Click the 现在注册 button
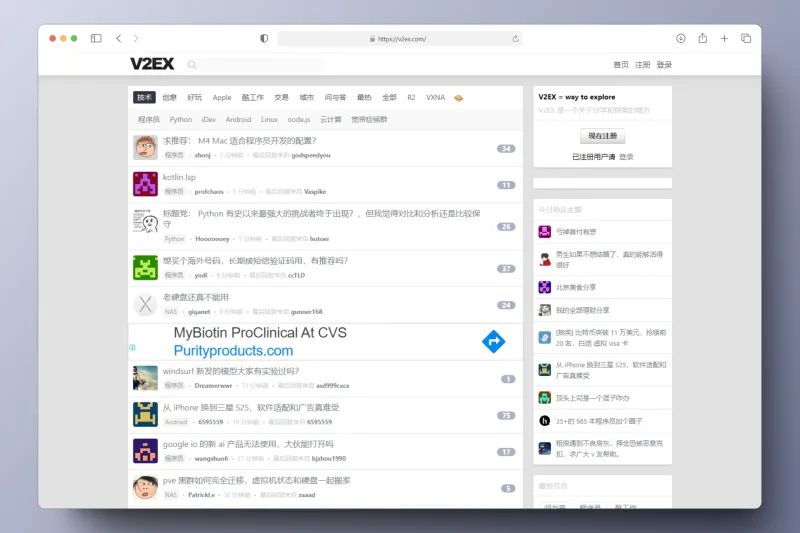The image size is (800, 533). 603,136
